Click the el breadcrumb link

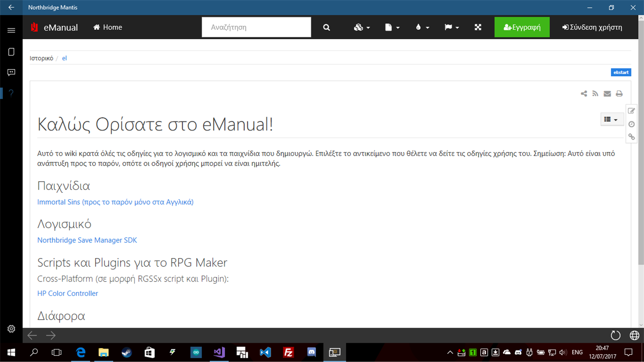[x=64, y=58]
